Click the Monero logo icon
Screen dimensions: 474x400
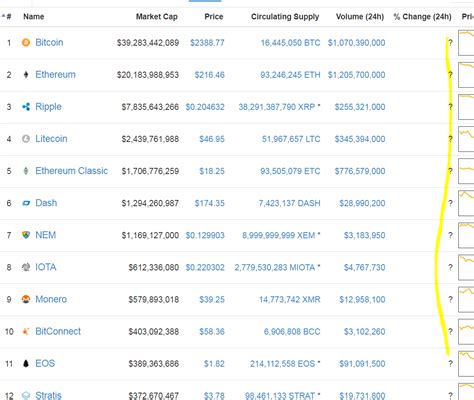tap(26, 299)
